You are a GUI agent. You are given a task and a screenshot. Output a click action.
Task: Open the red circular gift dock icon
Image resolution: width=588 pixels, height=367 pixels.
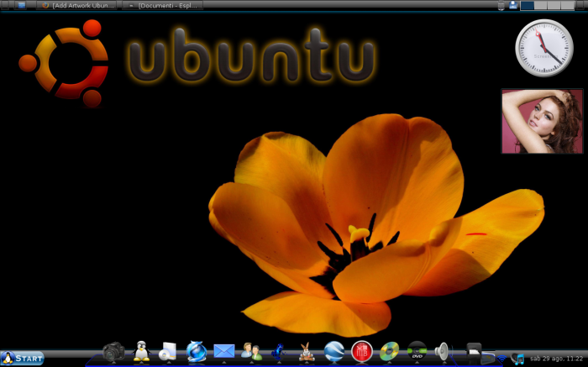[361, 352]
